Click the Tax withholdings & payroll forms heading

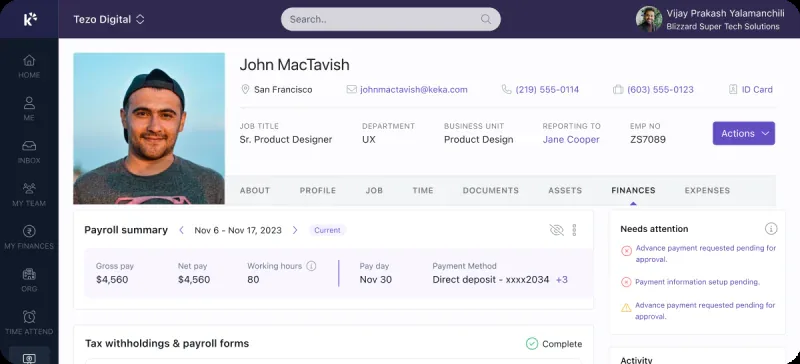[x=167, y=344]
